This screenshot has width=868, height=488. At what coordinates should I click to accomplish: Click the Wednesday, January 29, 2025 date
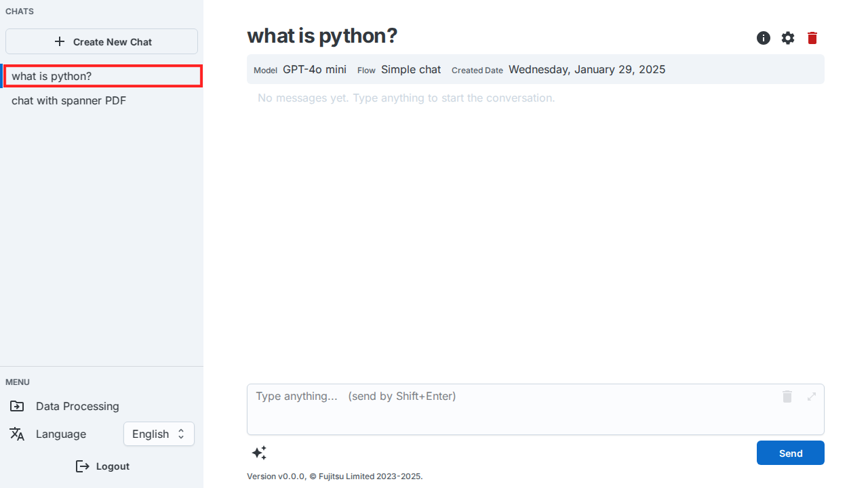click(x=587, y=70)
